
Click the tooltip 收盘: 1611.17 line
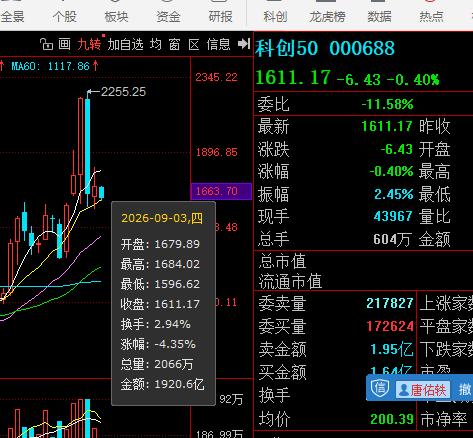tap(160, 304)
